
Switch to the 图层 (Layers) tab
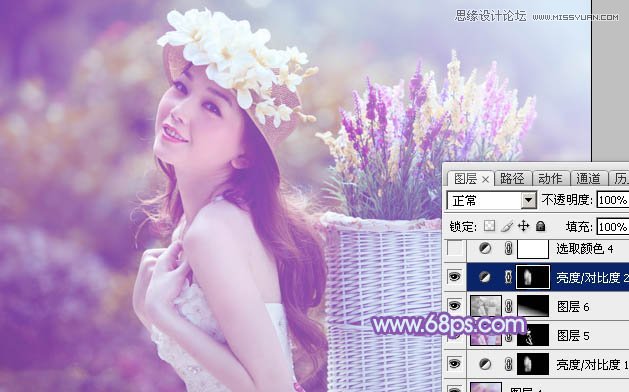(465, 179)
